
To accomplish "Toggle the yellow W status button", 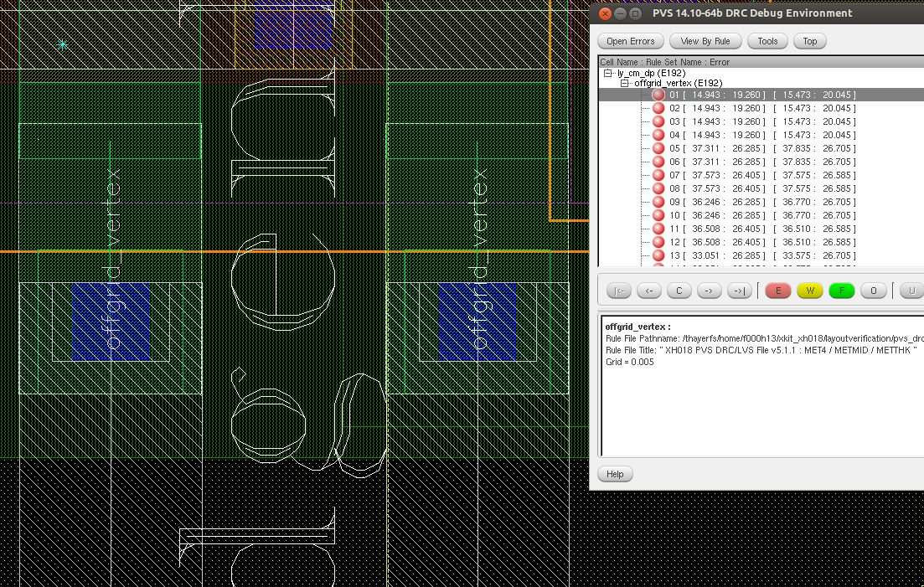I will [x=810, y=291].
